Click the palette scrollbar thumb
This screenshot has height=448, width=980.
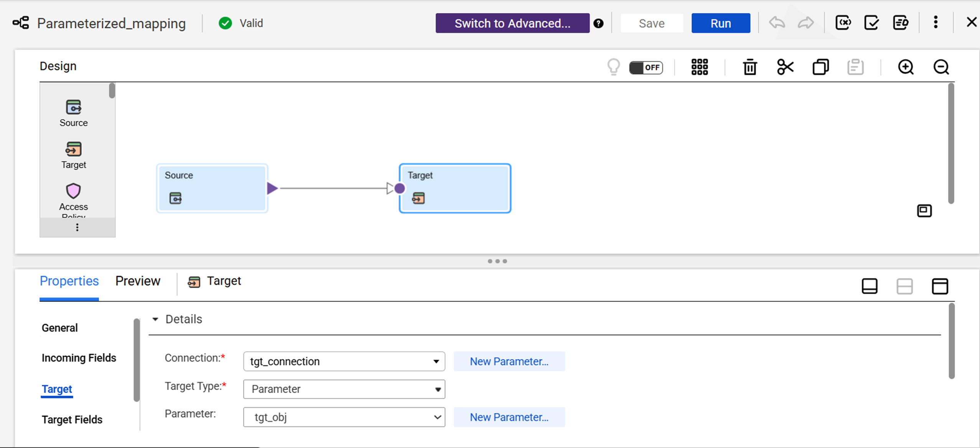point(112,91)
